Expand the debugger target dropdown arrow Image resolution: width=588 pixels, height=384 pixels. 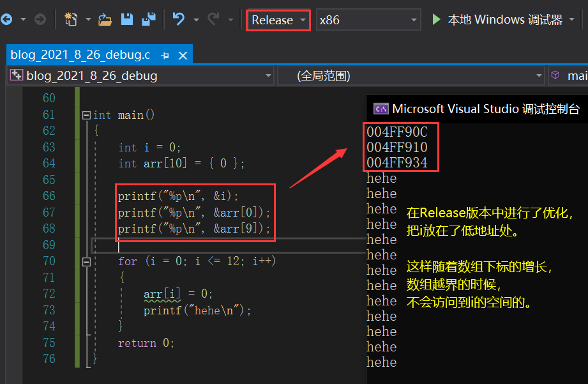coord(571,19)
